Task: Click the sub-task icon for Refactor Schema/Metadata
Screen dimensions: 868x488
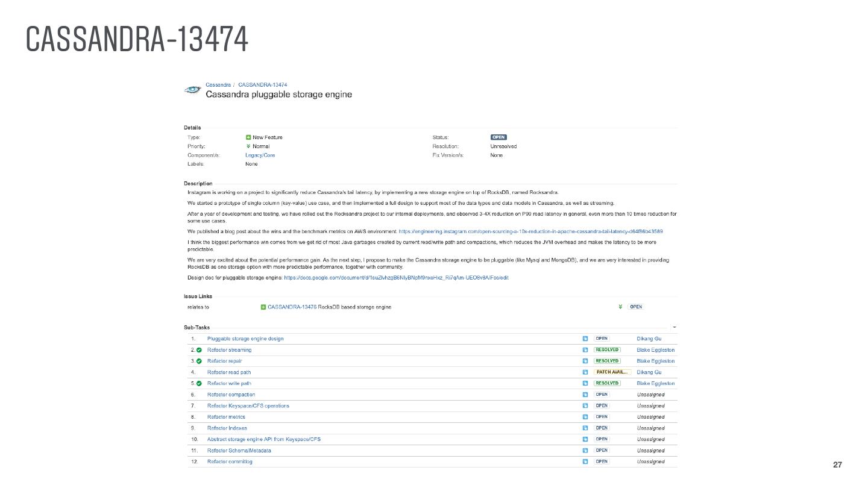Action: pos(585,451)
